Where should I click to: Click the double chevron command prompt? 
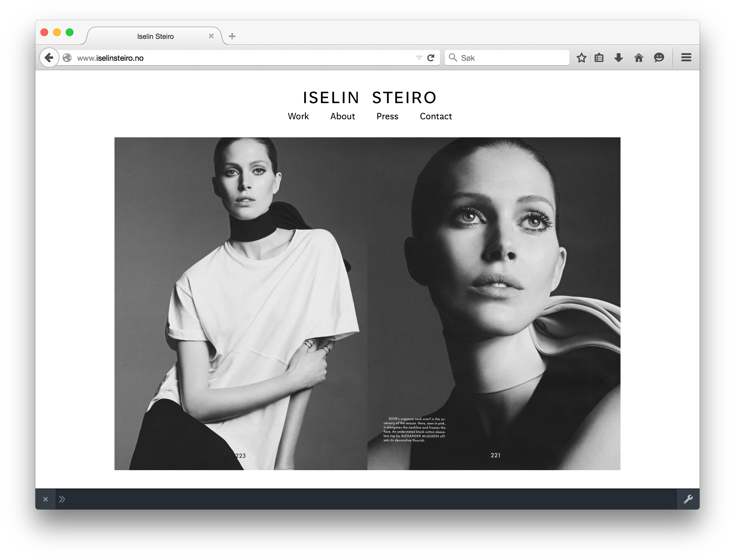coord(62,499)
